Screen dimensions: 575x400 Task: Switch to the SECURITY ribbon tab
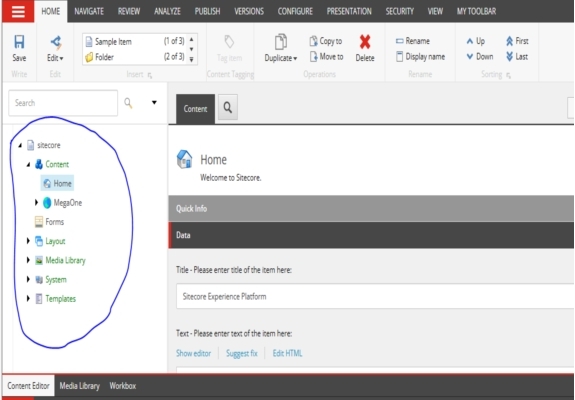coord(399,11)
